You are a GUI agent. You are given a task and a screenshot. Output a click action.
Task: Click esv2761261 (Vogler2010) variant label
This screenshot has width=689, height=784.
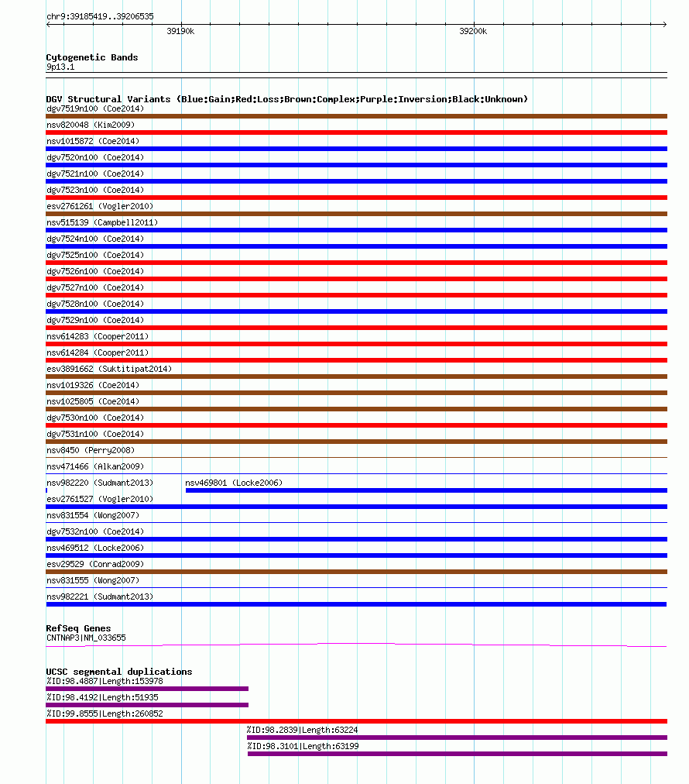pos(100,206)
